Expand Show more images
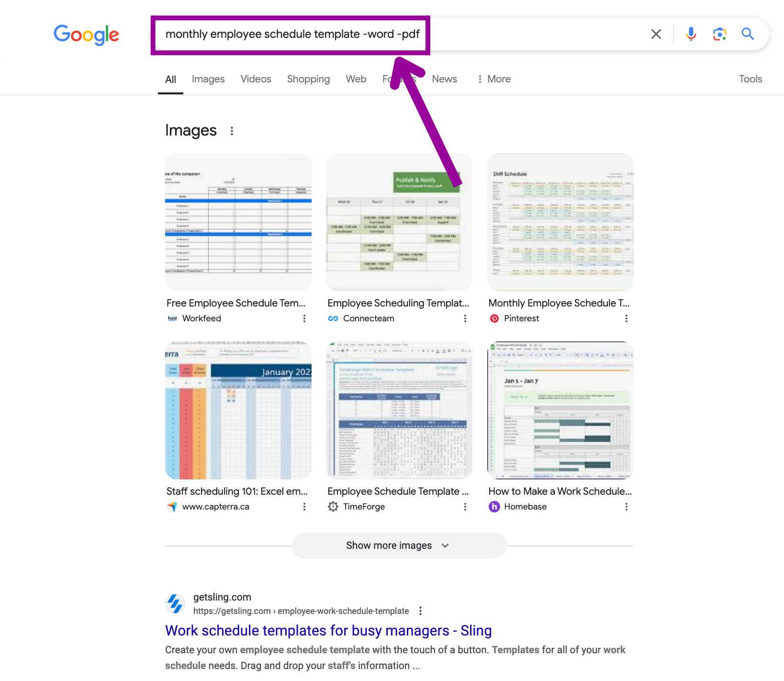 399,545
